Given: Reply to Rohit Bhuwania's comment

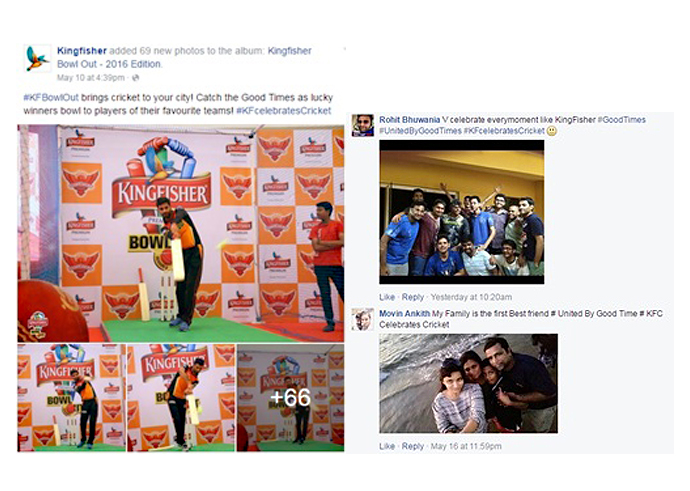Looking at the screenshot, I should point(413,297).
